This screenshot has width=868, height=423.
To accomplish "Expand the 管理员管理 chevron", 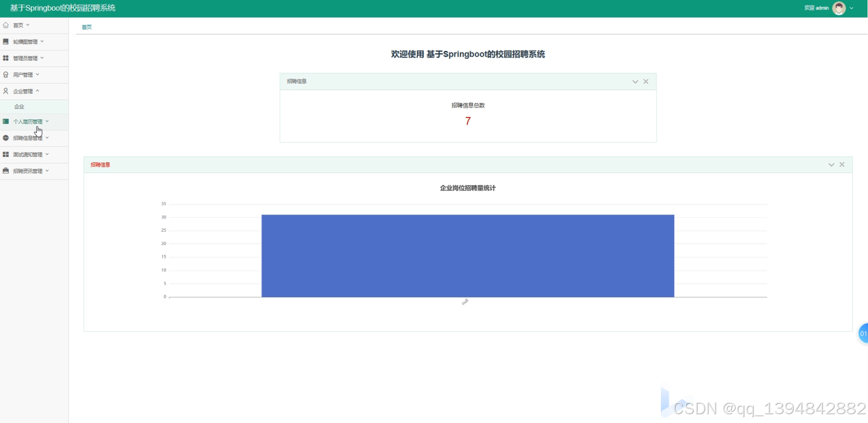I will [42, 58].
